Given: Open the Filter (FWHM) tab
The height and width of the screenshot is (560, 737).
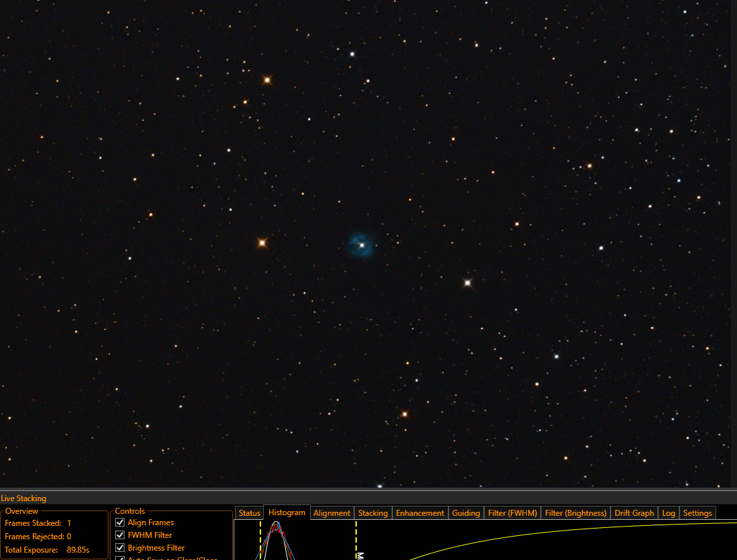Looking at the screenshot, I should tap(512, 513).
